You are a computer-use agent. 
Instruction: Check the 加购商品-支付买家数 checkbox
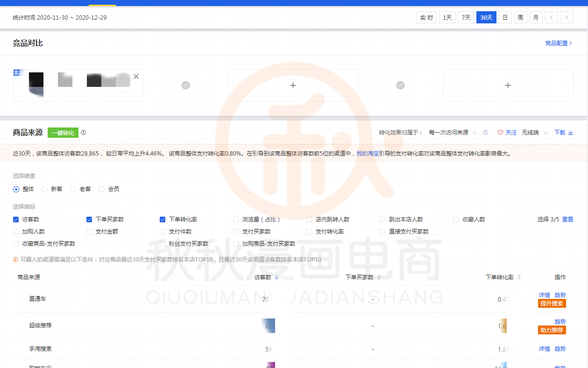(236, 244)
